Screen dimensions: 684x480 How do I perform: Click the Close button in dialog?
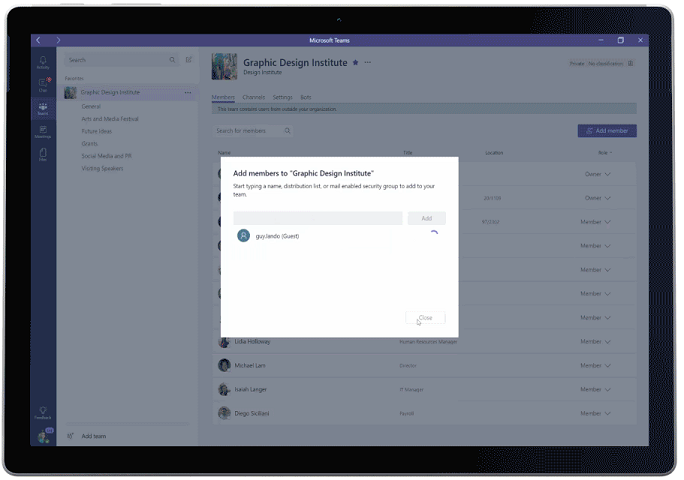(425, 318)
